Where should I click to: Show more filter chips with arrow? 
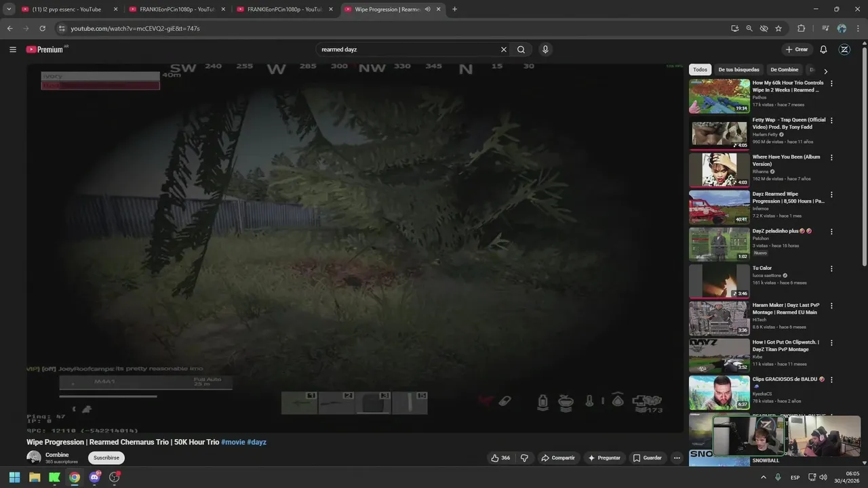click(825, 70)
